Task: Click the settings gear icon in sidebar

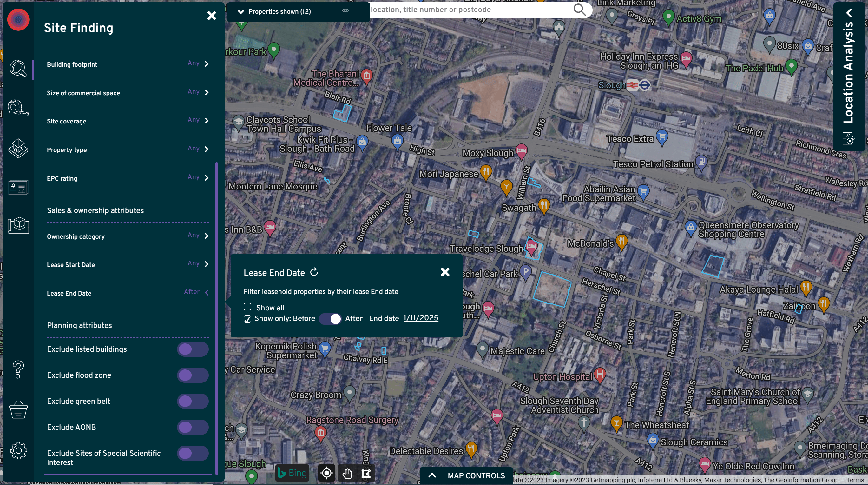Action: pyautogui.click(x=17, y=450)
